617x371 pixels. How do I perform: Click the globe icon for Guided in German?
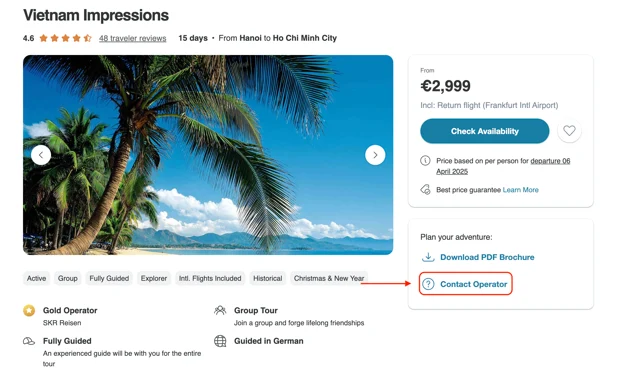click(x=220, y=341)
